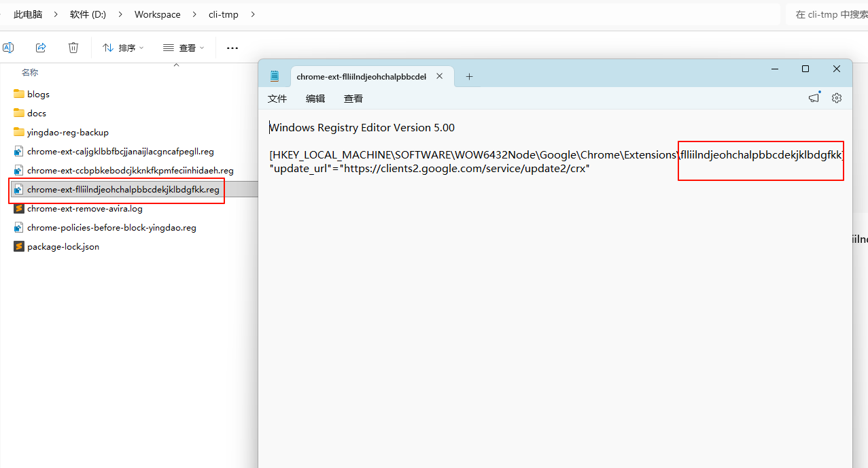Close the Notepad window

pyautogui.click(x=837, y=69)
